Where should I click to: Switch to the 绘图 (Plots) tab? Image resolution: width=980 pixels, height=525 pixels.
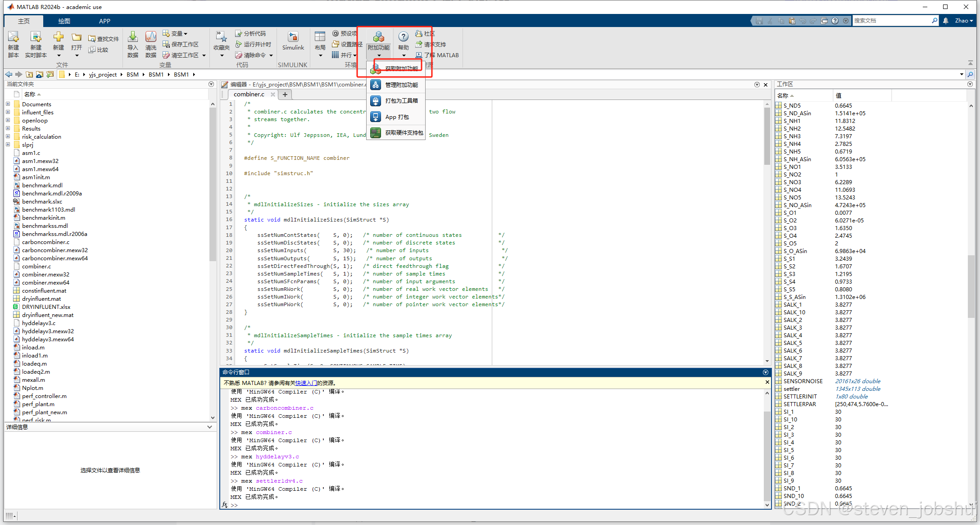(x=64, y=21)
